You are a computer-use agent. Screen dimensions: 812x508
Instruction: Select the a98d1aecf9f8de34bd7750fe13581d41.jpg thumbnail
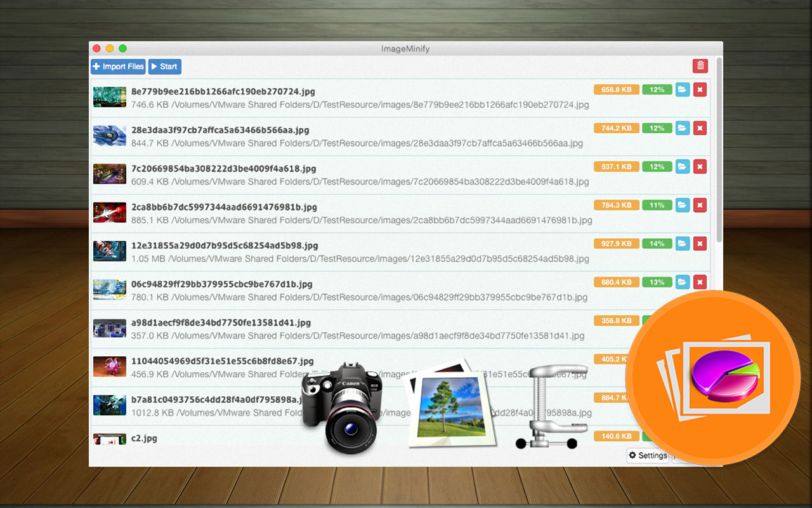point(110,328)
